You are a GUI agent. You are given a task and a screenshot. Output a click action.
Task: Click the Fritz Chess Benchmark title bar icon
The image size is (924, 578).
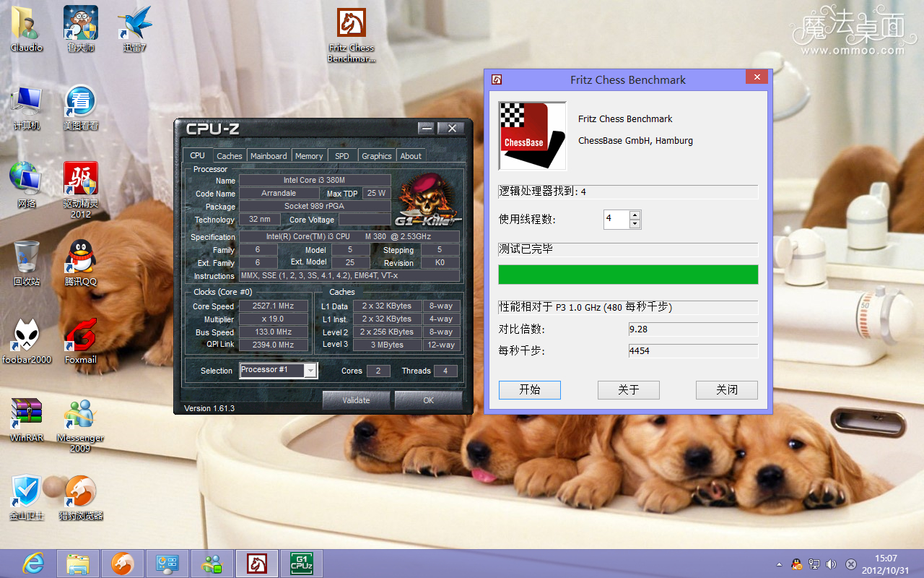(497, 79)
